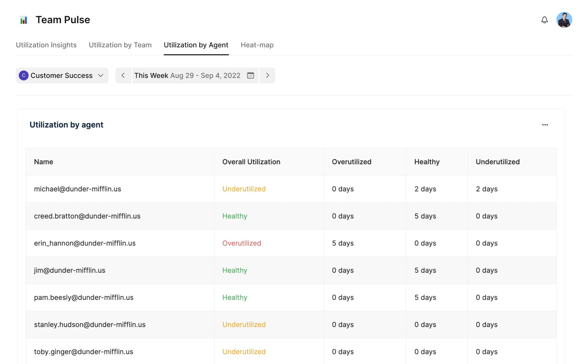
Task: Open the calendar date picker icon
Action: pos(250,75)
